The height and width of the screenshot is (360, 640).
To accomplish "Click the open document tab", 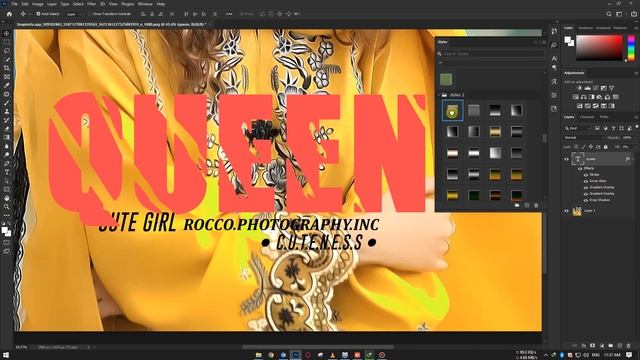I will click(111, 24).
